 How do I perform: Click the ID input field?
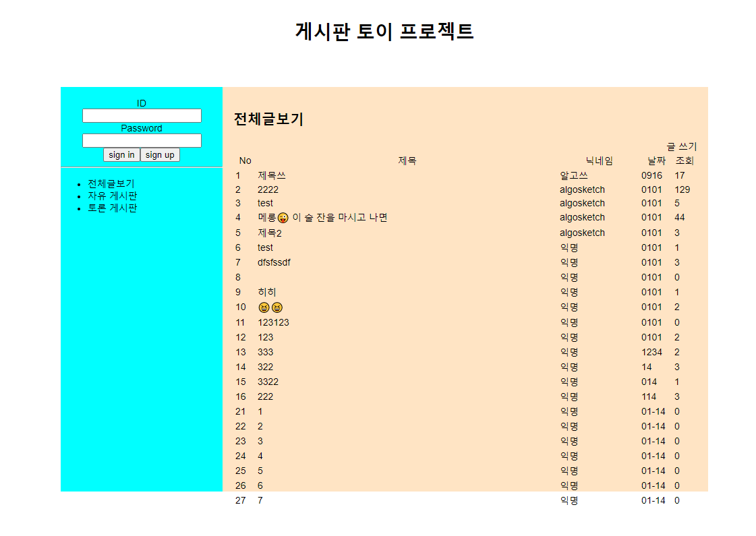pos(142,116)
